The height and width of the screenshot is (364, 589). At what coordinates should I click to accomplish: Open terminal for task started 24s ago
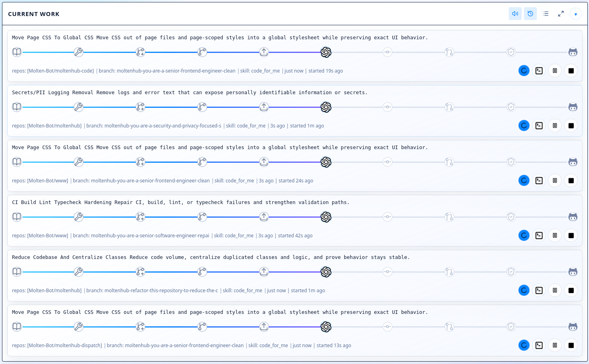[x=539, y=180]
